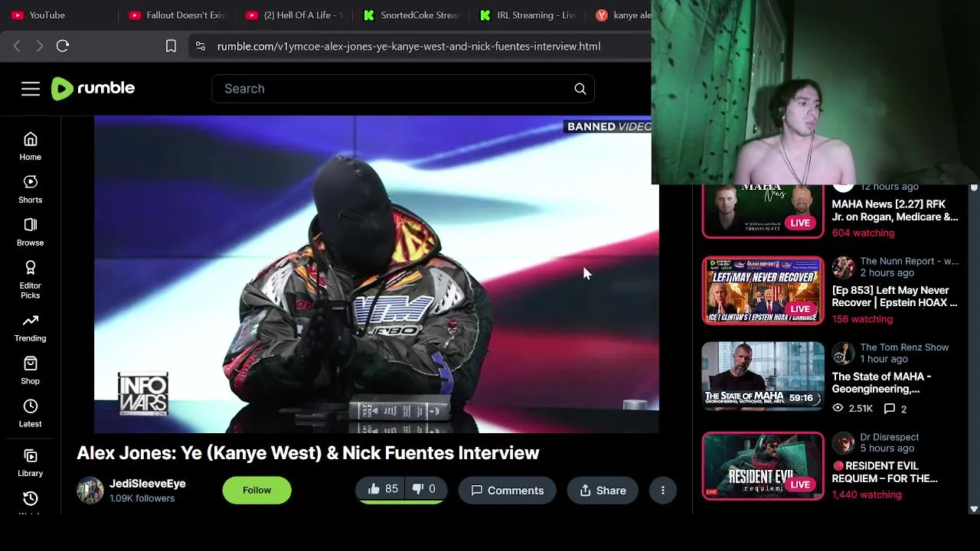Open The Tom Renz Show channel
The image size is (980, 551).
pos(904,347)
